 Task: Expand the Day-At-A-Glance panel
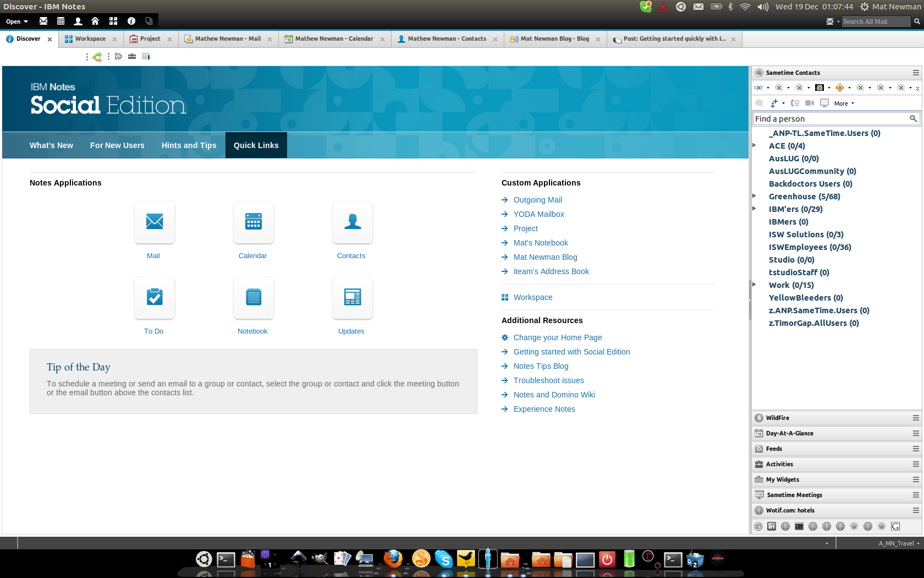[789, 433]
